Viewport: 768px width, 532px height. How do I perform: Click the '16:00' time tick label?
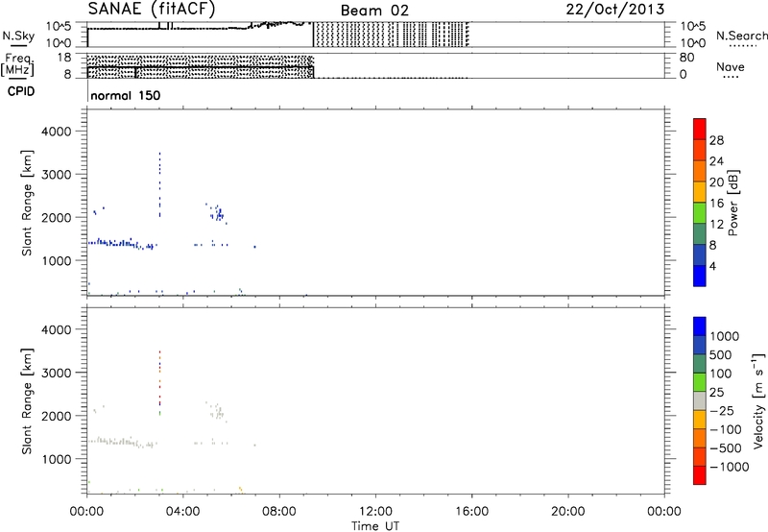point(471,512)
